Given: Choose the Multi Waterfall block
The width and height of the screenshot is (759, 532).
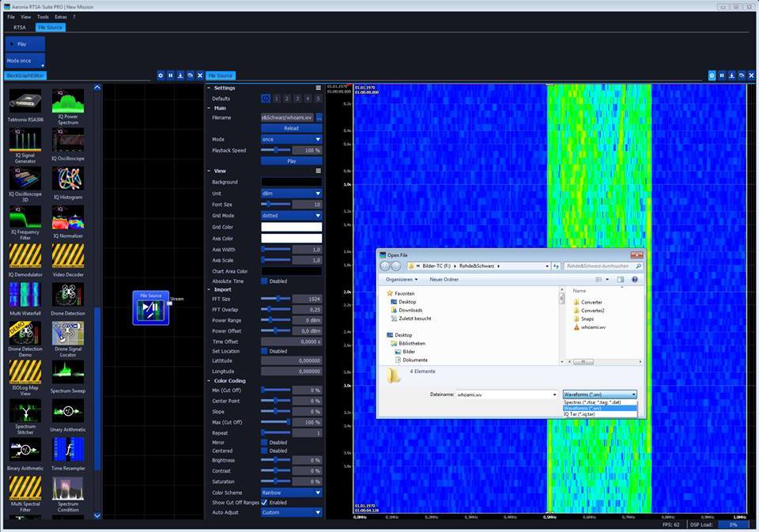Looking at the screenshot, I should 25,299.
